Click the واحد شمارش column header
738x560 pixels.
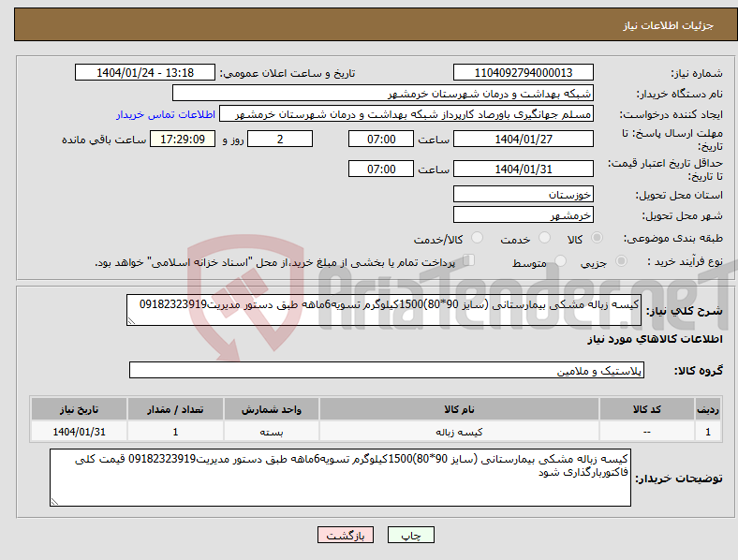point(272,409)
